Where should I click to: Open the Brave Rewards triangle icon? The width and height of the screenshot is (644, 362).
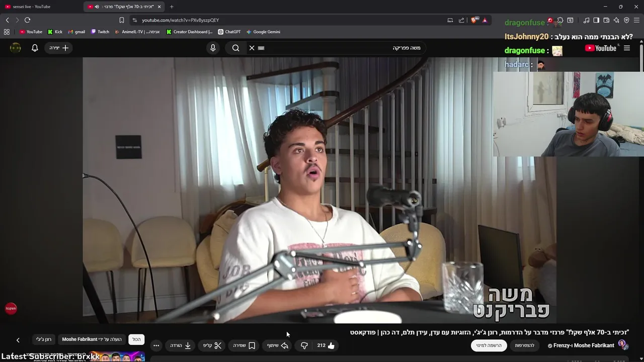pyautogui.click(x=485, y=20)
